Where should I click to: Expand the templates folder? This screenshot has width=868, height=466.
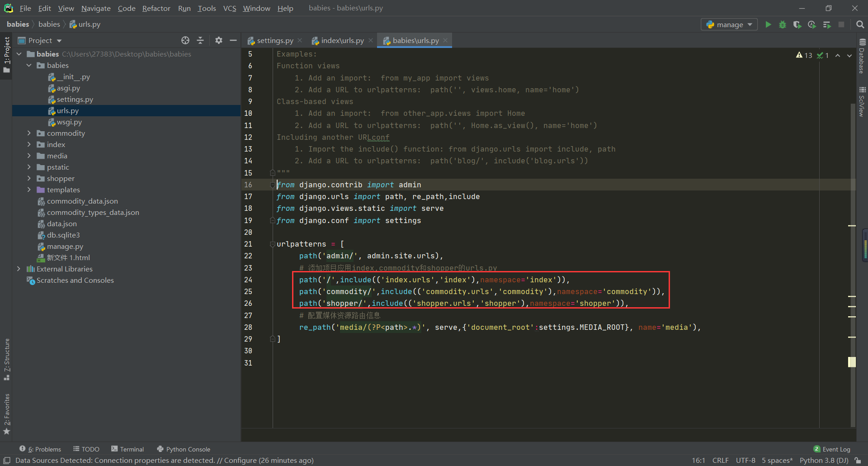[29, 190]
